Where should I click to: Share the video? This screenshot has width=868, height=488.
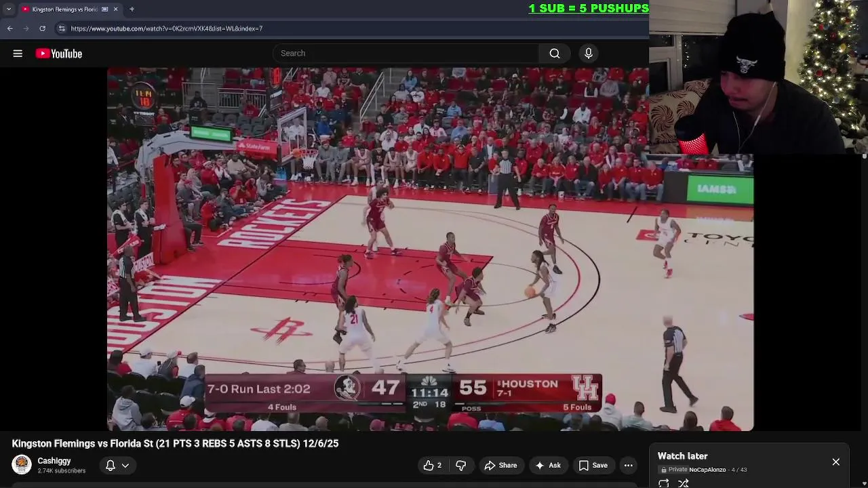500,466
